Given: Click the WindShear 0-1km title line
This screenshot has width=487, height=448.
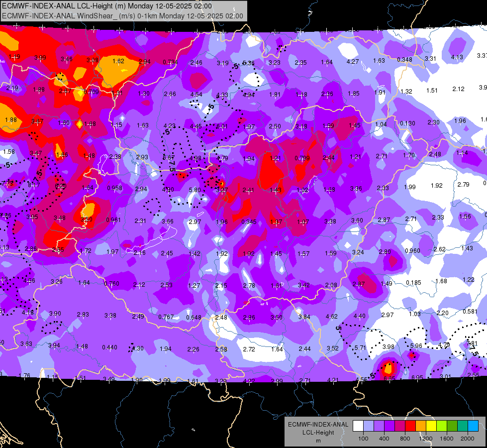Looking at the screenshot, I should point(122,16).
